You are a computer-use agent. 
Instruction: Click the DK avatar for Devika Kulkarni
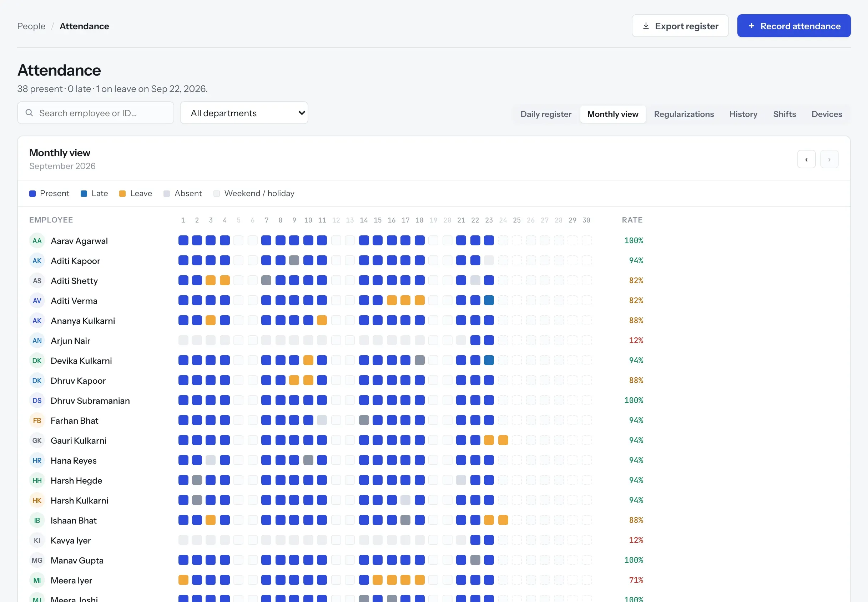click(37, 361)
